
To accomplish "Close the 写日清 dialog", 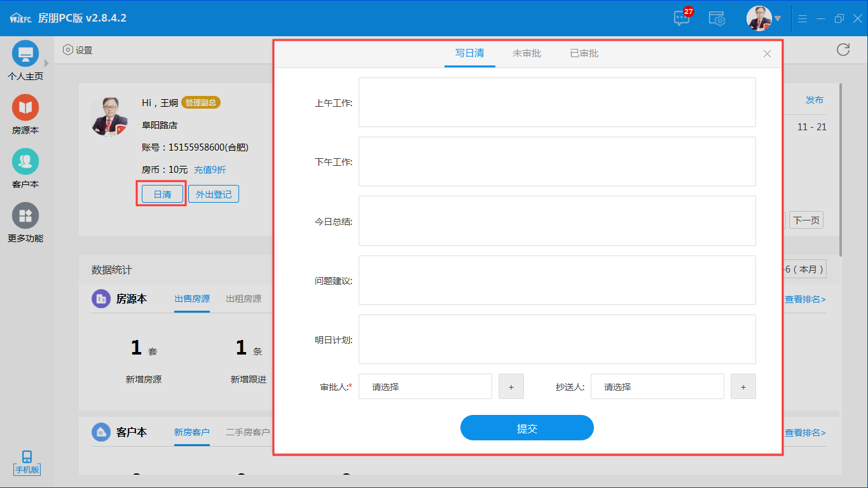I will [767, 54].
